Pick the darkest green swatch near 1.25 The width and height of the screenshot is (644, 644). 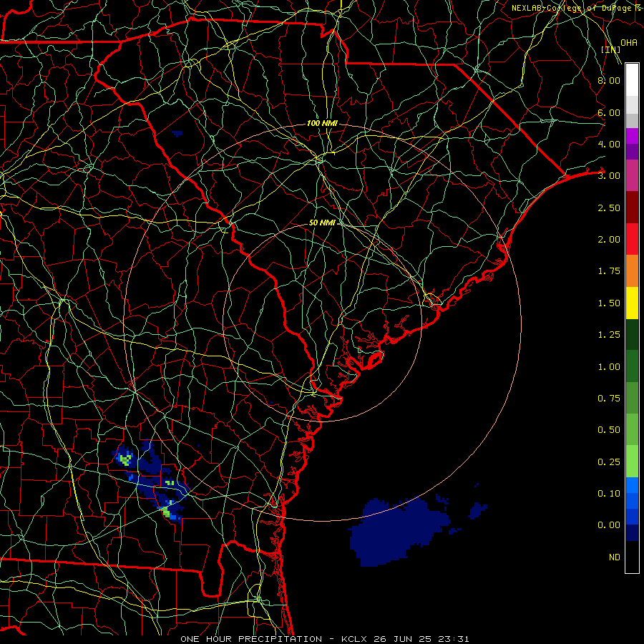632,334
